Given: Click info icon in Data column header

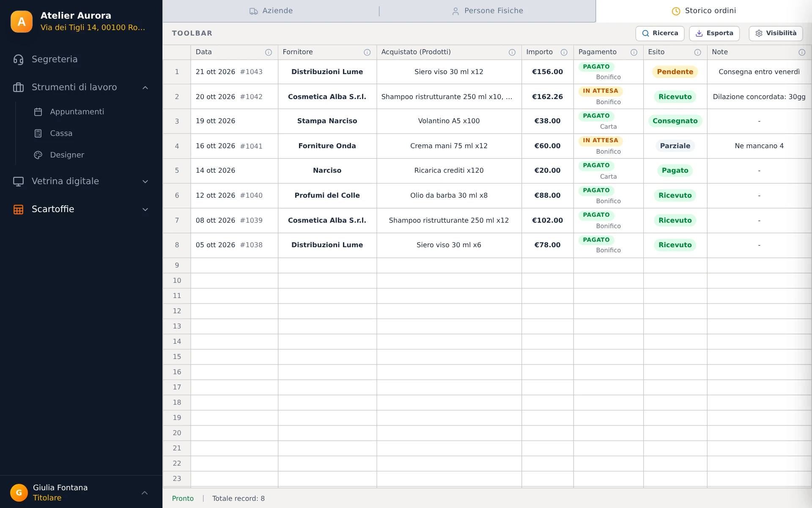Looking at the screenshot, I should click(x=269, y=52).
